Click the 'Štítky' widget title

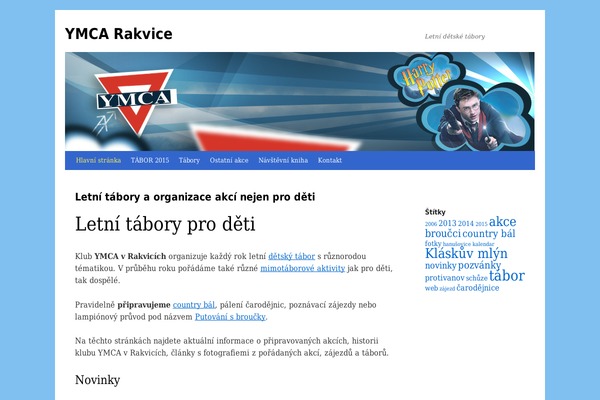[x=435, y=212]
